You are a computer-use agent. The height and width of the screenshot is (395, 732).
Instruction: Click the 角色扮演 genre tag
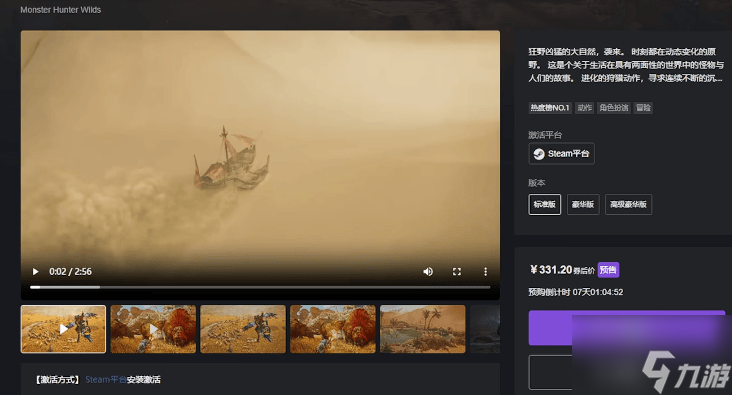pyautogui.click(x=614, y=108)
